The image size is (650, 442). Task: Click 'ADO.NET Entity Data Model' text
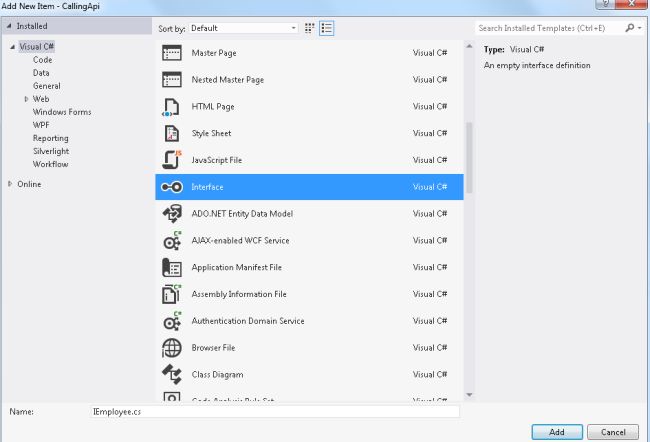[x=242, y=214]
